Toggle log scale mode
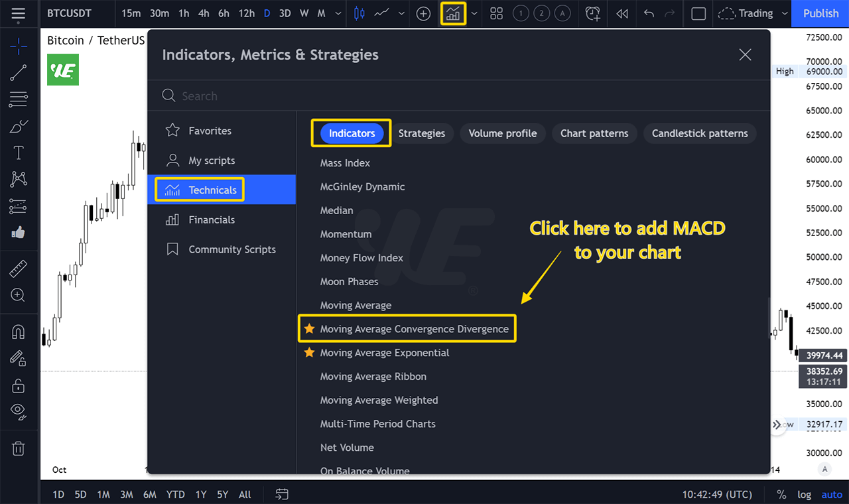The image size is (849, 504). pyautogui.click(x=804, y=495)
